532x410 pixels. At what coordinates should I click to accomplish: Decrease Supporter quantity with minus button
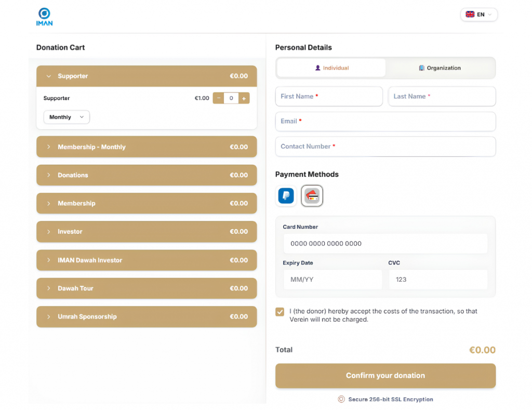(219, 98)
